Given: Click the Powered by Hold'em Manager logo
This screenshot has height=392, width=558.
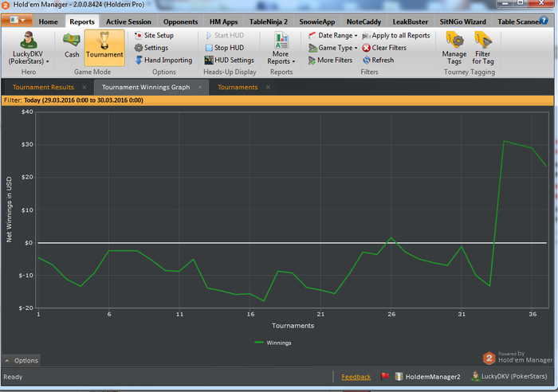Looking at the screenshot, I should (x=518, y=358).
